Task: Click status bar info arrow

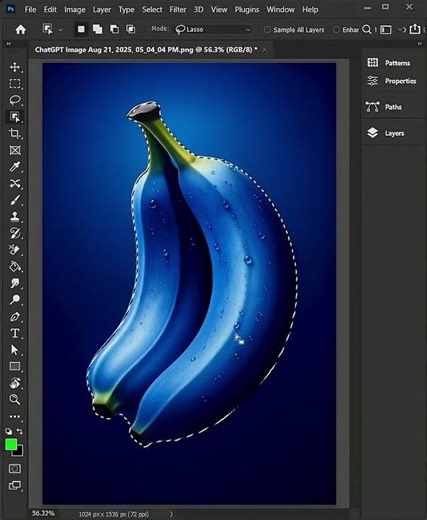Action: [x=172, y=514]
